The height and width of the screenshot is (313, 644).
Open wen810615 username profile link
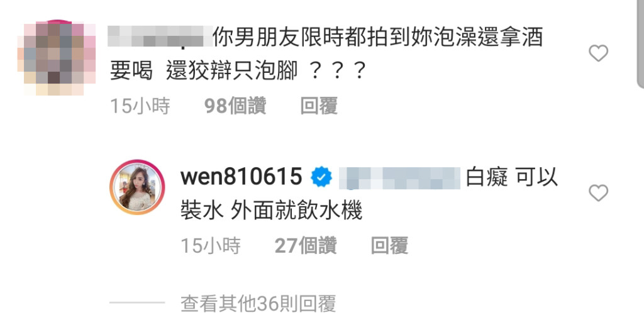pyautogui.click(x=241, y=177)
